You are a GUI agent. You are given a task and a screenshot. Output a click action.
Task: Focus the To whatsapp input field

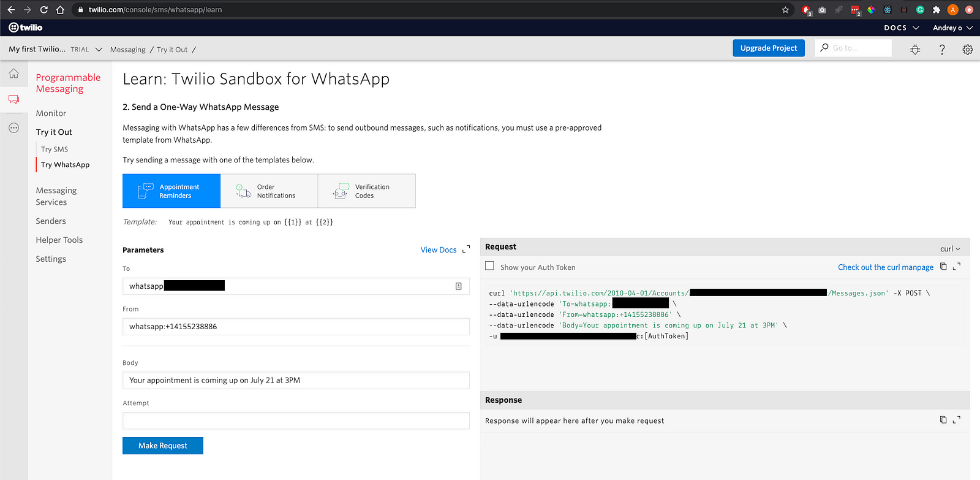coord(296,286)
